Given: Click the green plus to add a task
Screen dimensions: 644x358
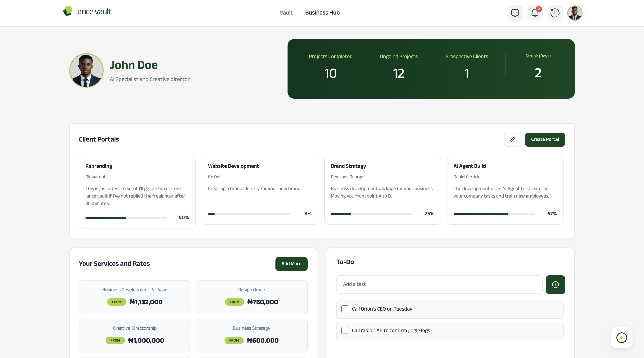Looking at the screenshot, I should coord(555,285).
